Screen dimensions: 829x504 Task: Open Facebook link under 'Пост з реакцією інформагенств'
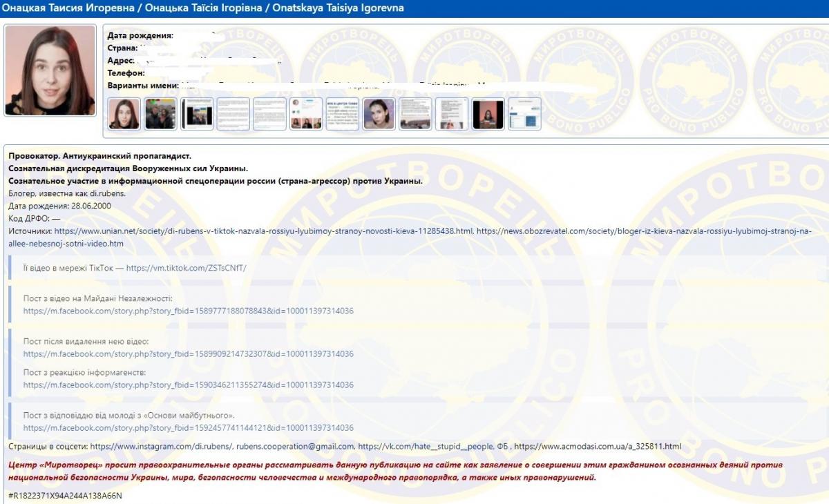tap(188, 385)
